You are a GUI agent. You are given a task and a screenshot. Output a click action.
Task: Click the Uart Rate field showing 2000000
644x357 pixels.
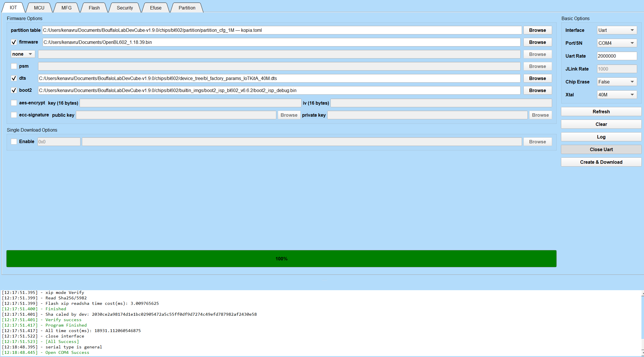coord(617,56)
